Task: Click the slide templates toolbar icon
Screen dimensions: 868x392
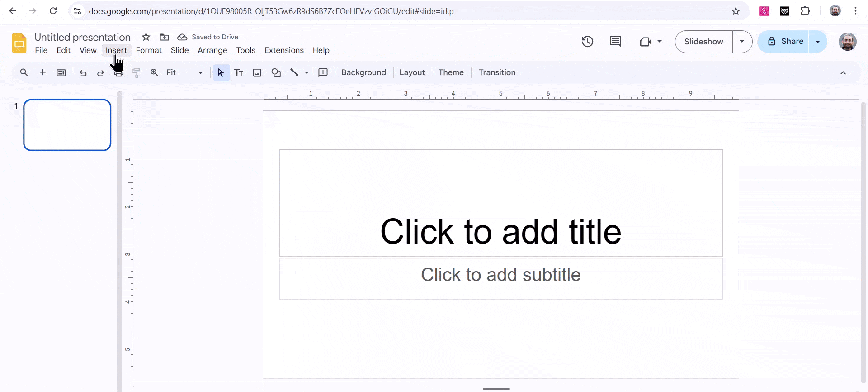Action: tap(61, 72)
